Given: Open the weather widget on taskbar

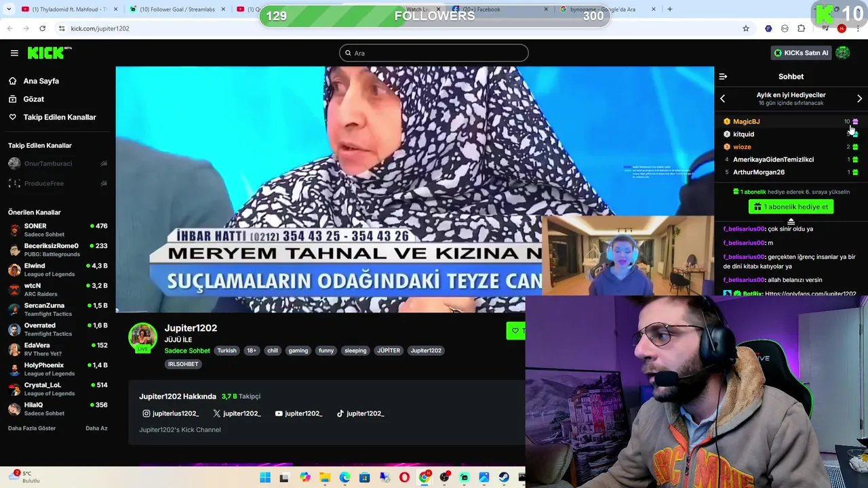Looking at the screenshot, I should pyautogui.click(x=24, y=476).
